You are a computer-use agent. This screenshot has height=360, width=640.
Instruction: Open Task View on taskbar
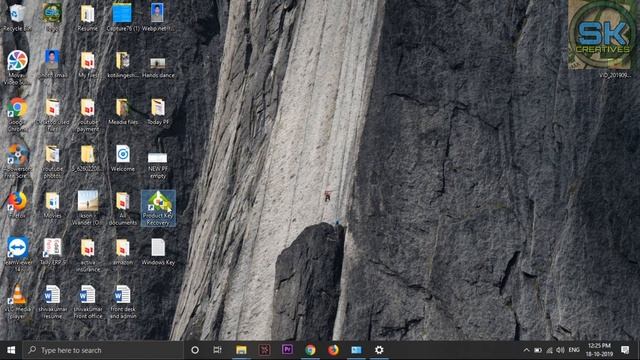(218, 350)
